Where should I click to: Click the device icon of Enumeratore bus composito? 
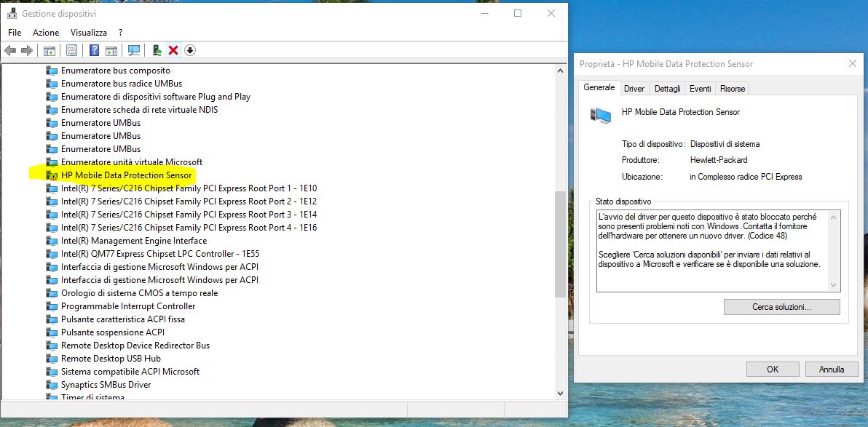click(52, 71)
